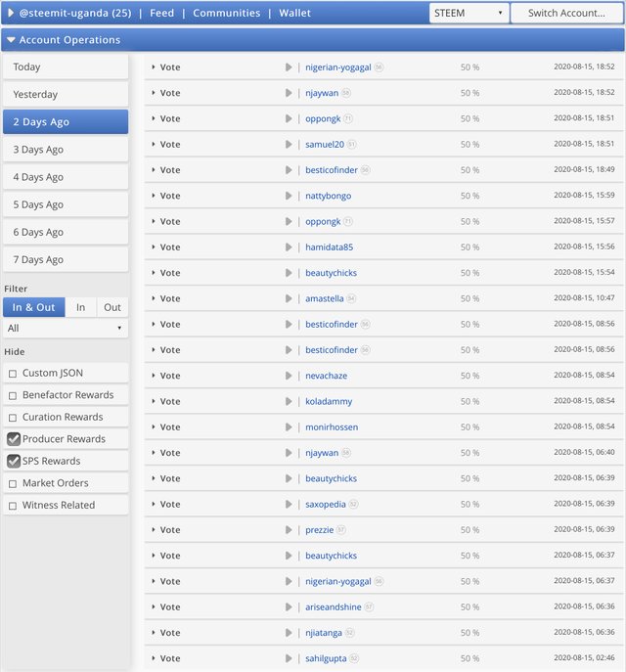This screenshot has width=626, height=672.
Task: Expand the @steemit-uganda account header arrow
Action: coord(11,13)
